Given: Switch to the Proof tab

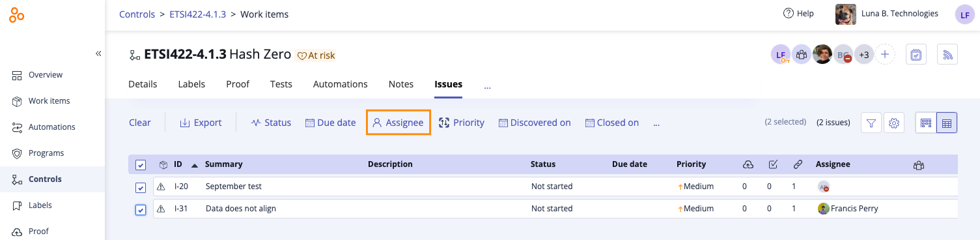Looking at the screenshot, I should click(238, 84).
